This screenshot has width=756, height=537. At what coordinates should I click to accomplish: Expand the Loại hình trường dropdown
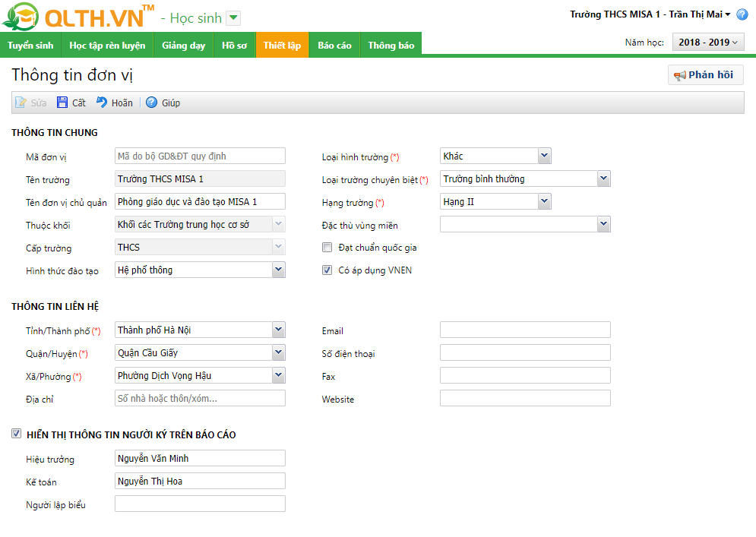[544, 156]
